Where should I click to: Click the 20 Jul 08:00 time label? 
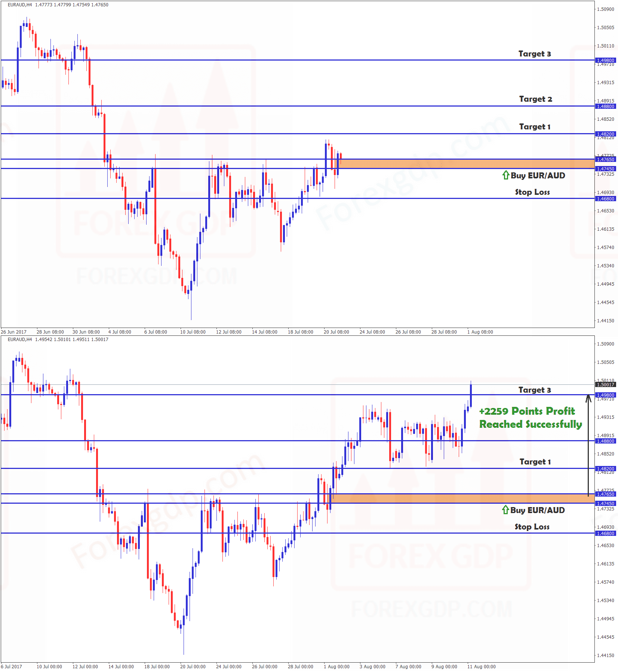click(x=336, y=332)
